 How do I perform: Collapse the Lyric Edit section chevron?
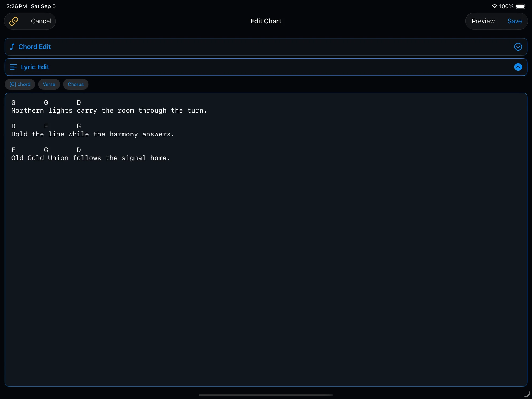[518, 67]
